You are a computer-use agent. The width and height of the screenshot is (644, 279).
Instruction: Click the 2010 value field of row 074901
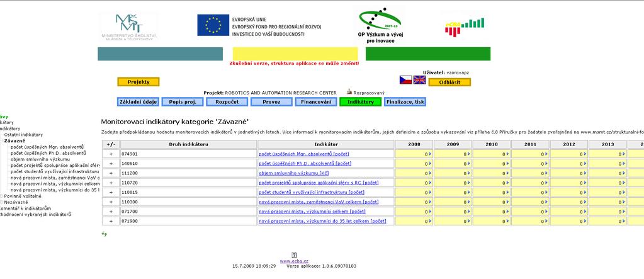coord(491,154)
